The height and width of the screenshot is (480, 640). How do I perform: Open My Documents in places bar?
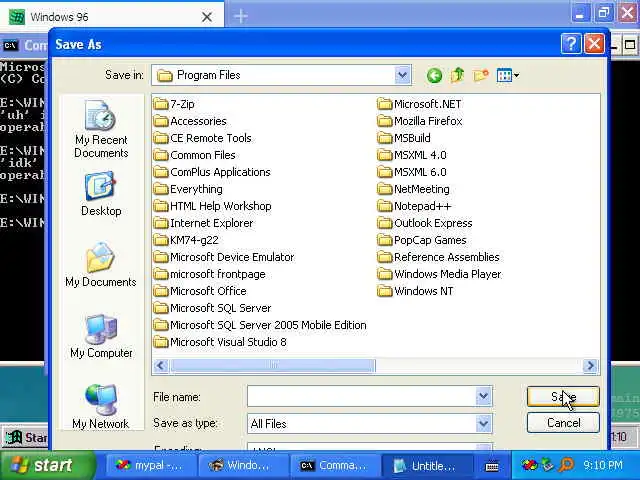coord(101,265)
